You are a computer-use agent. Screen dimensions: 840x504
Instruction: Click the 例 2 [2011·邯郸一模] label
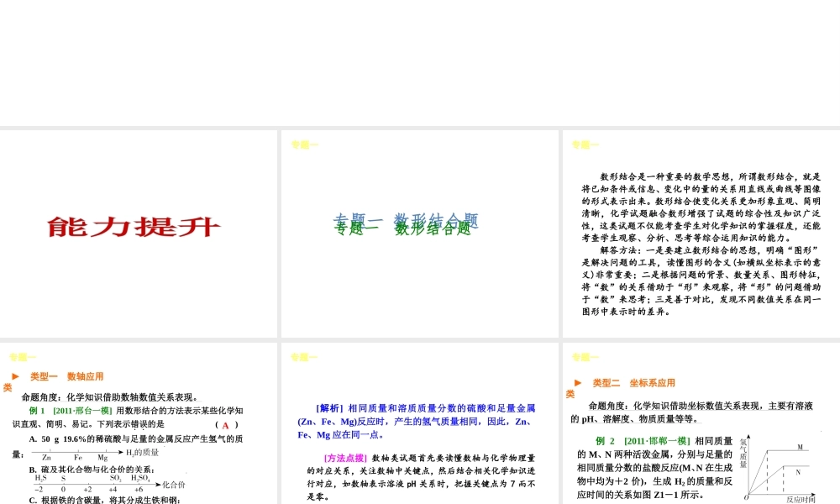(x=643, y=441)
